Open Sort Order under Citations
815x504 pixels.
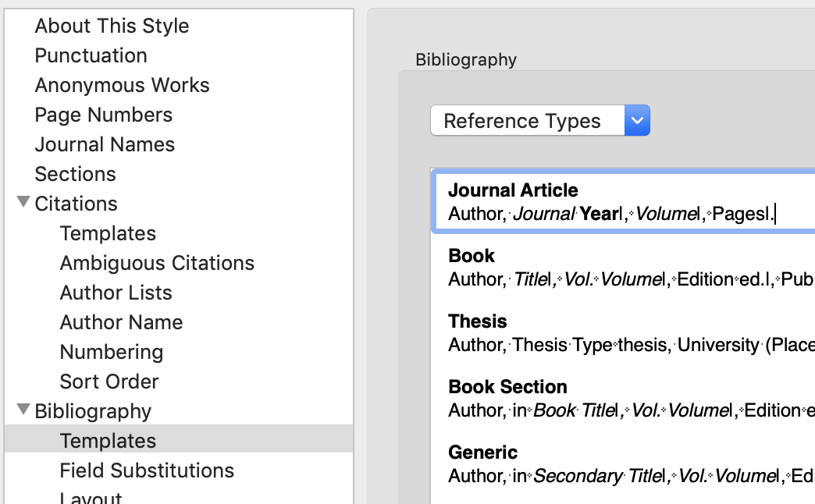click(109, 382)
